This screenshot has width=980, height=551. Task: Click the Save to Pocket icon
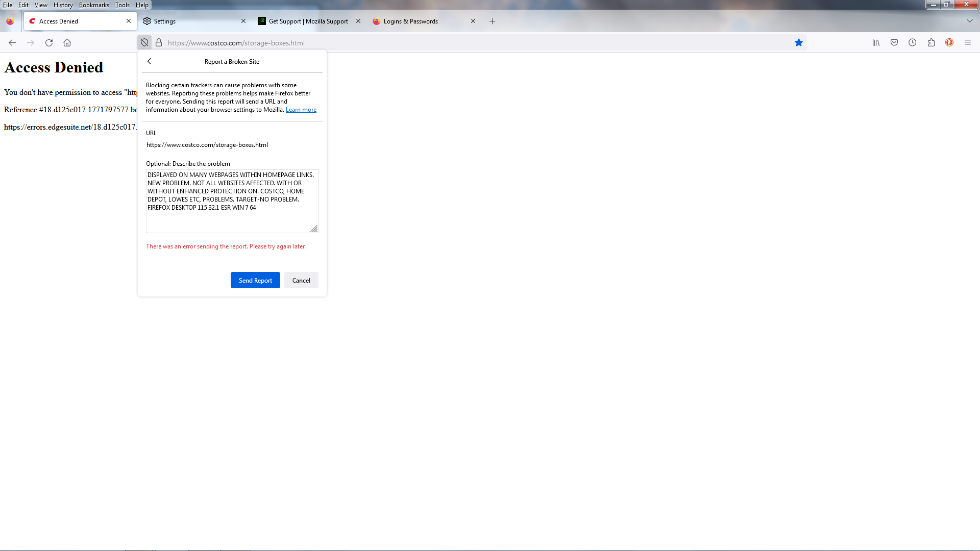click(x=894, y=42)
